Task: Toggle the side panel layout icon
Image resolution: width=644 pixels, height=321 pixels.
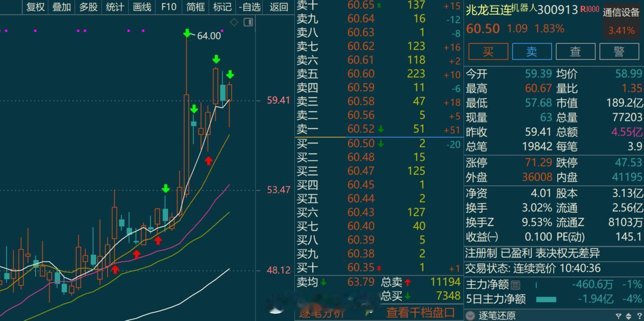Action: 249,22
